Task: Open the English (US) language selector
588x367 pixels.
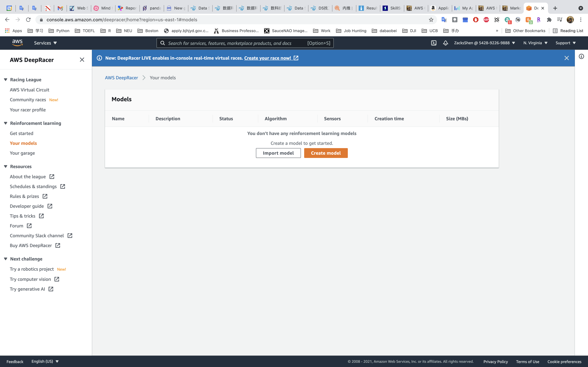Action: [x=45, y=361]
